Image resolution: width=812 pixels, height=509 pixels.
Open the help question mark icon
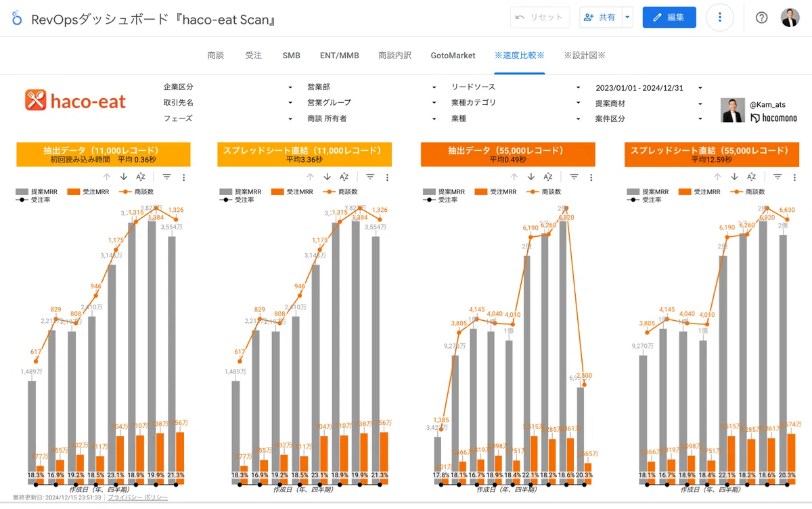pyautogui.click(x=761, y=18)
